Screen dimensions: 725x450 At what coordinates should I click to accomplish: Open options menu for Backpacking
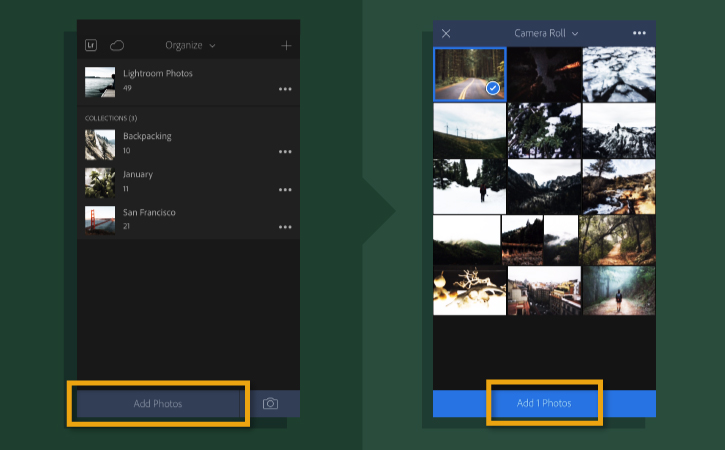point(285,152)
